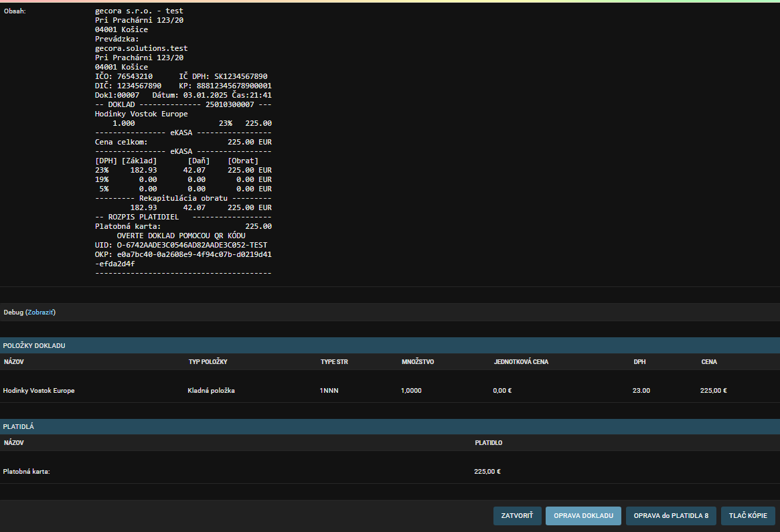
Task: Click the DIČ: 1234567890 text
Action: click(128, 86)
